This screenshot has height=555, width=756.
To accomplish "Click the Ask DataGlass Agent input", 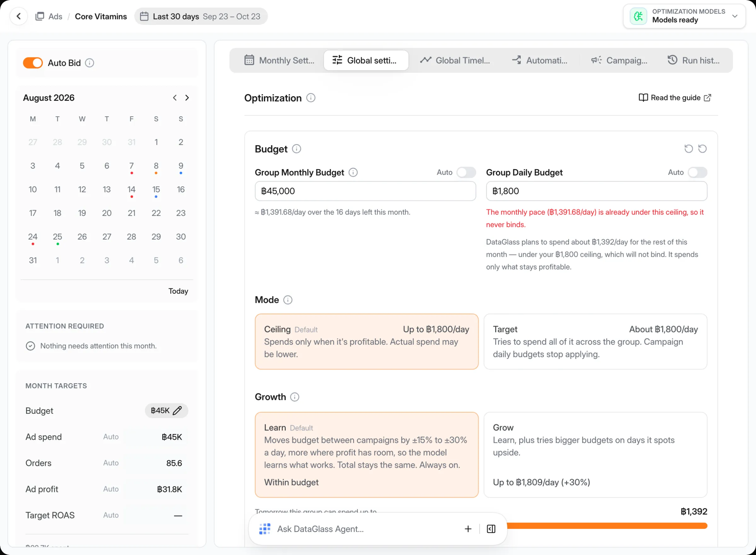I will pos(366,529).
